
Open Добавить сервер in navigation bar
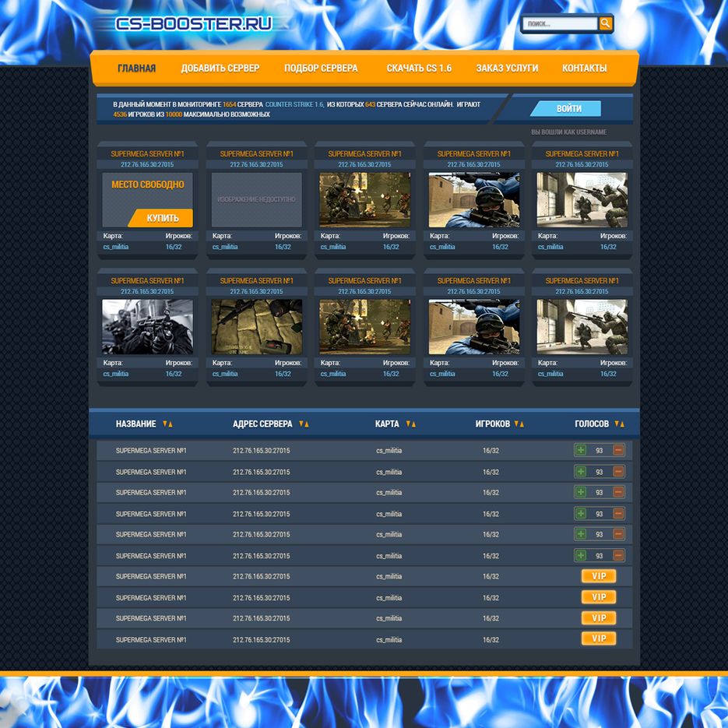point(220,69)
